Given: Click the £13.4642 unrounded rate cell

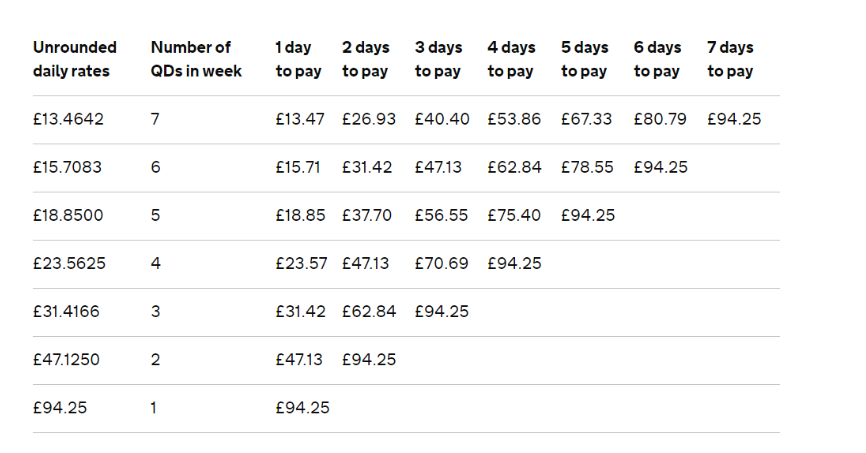Looking at the screenshot, I should tap(68, 119).
